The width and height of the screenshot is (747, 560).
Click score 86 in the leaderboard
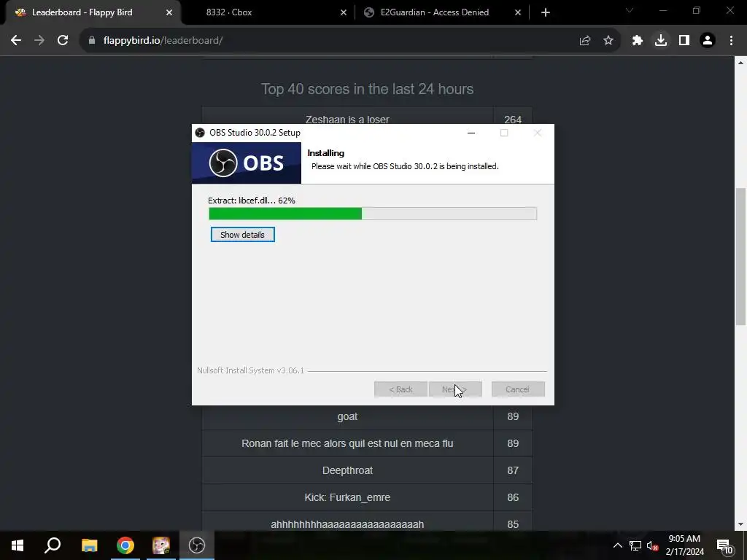[513, 497]
